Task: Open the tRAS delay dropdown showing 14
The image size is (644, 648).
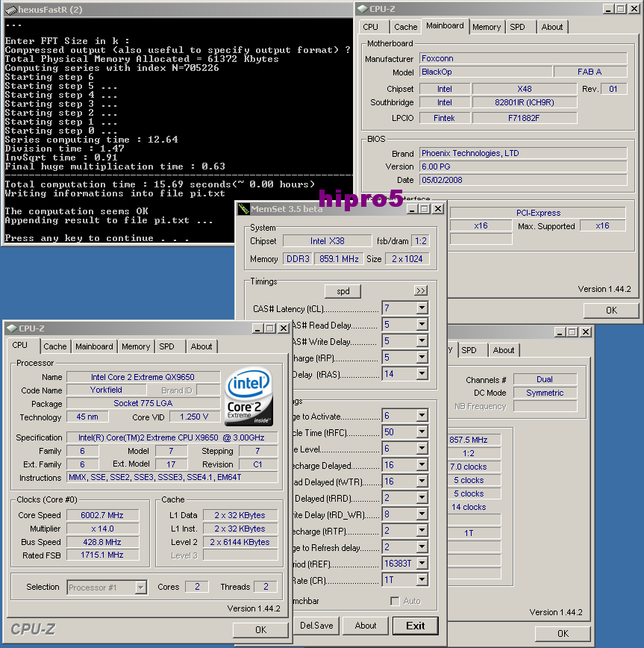Action: click(x=422, y=373)
